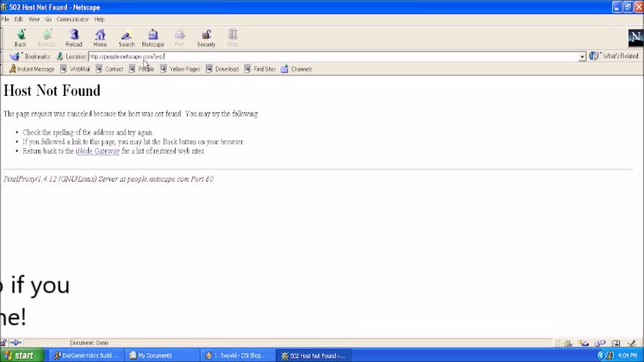
Task: Click the Forward navigation button
Action: (47, 38)
